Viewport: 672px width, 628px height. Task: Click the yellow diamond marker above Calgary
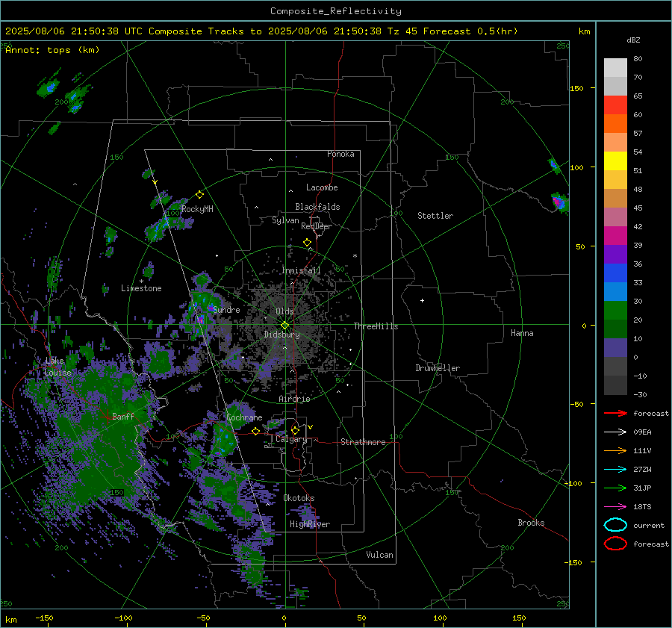[x=295, y=430]
